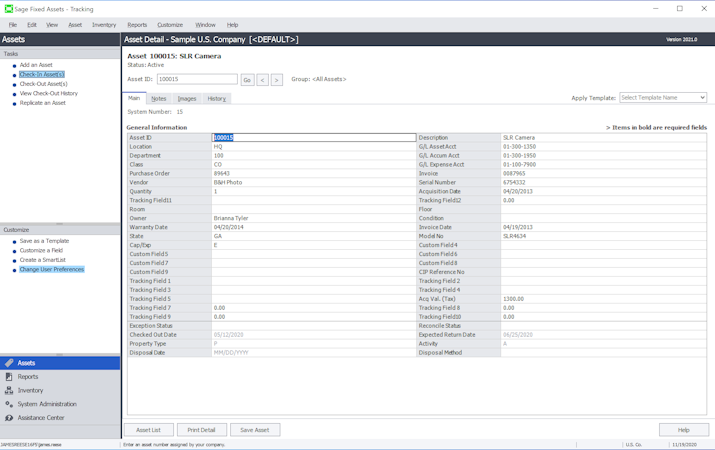Open System Administration gear icon
The width and height of the screenshot is (715, 450).
[9, 404]
